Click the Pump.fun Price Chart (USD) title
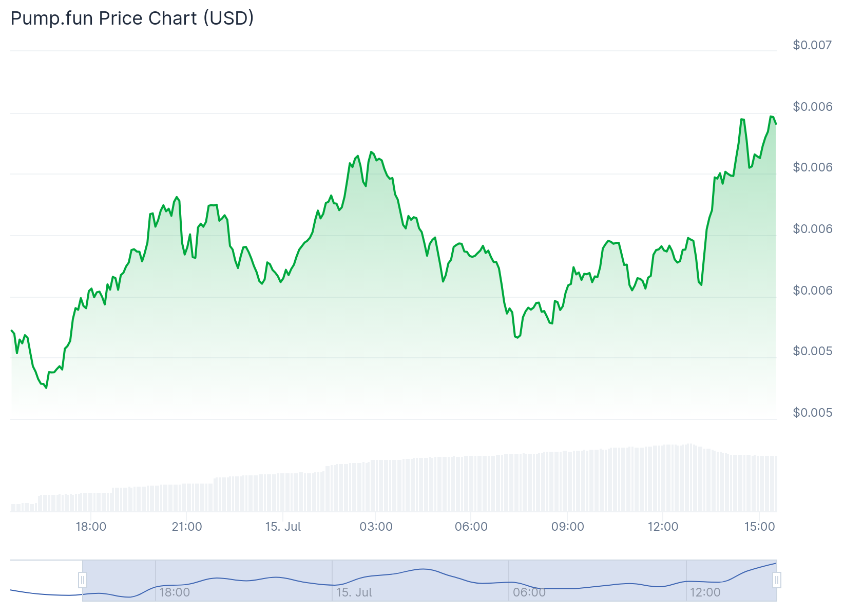This screenshot has height=616, width=844. 132,18
